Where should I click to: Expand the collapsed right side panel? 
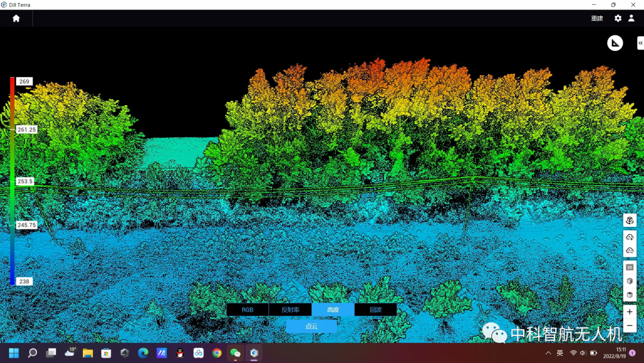pos(640,43)
